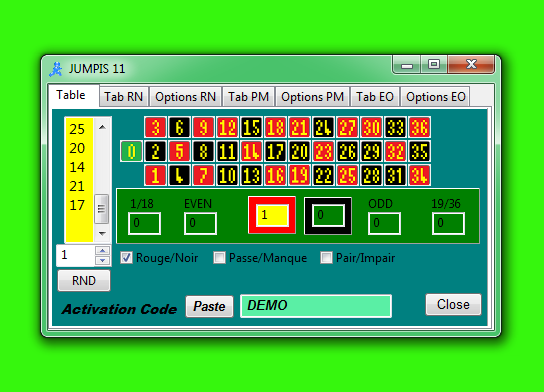544x392 pixels.
Task: Pick black number 2 cell
Action: point(155,151)
